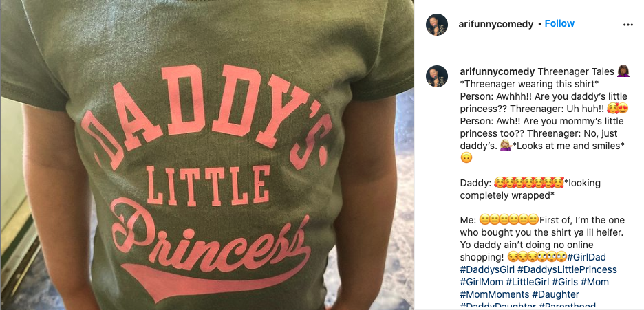644x310 pixels.
Task: Open the #DaddyDaughter hashtag
Action: tap(497, 306)
